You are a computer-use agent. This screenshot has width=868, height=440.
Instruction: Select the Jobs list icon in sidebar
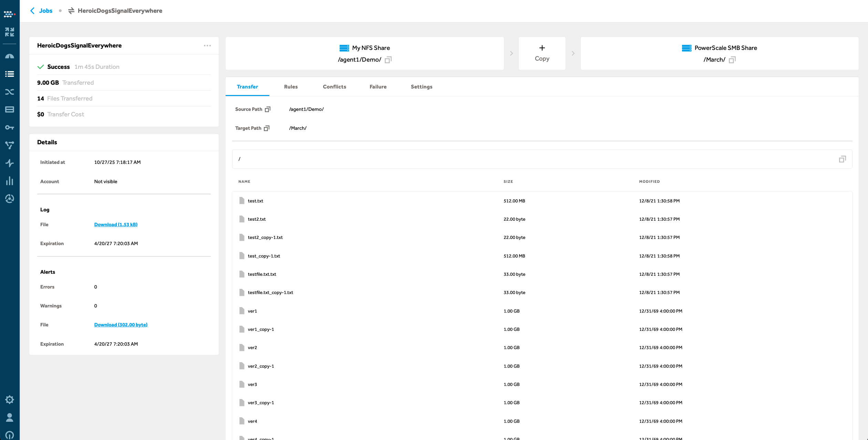(x=10, y=74)
